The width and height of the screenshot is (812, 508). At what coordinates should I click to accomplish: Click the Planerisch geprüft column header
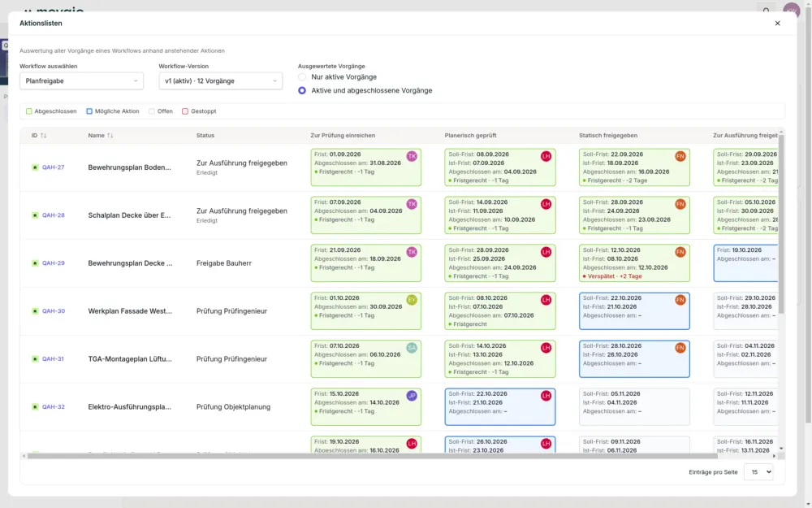point(470,135)
